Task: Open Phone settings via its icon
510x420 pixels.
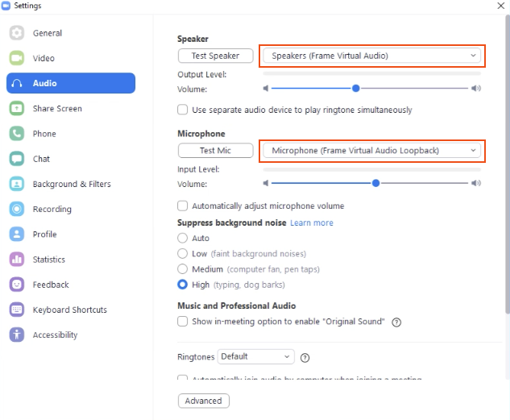Action: click(17, 134)
